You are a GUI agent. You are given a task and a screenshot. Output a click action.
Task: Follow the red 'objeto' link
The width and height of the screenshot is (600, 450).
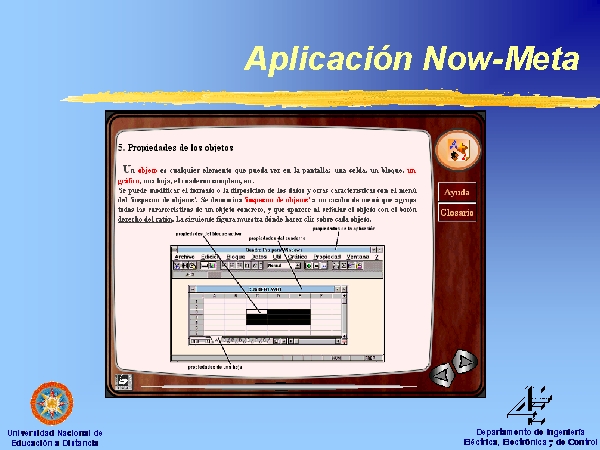coord(147,171)
